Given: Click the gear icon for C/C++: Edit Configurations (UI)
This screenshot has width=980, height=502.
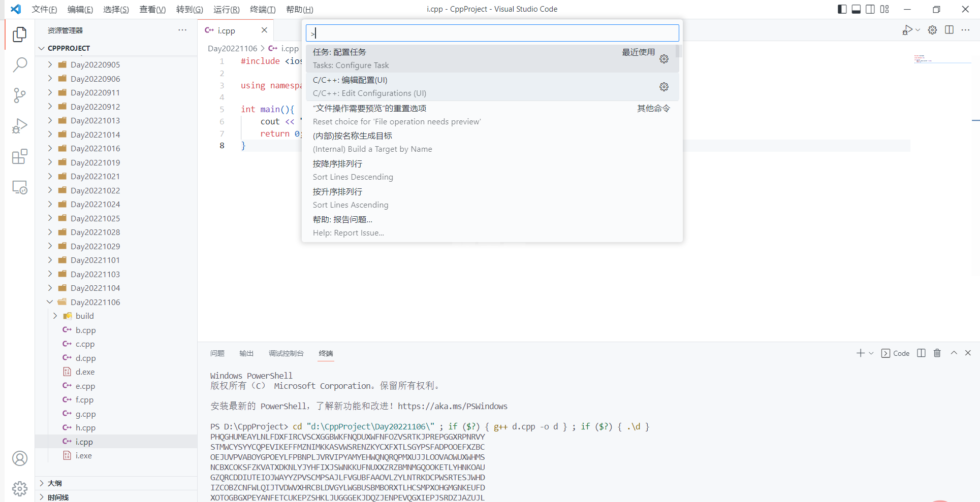Looking at the screenshot, I should (664, 87).
